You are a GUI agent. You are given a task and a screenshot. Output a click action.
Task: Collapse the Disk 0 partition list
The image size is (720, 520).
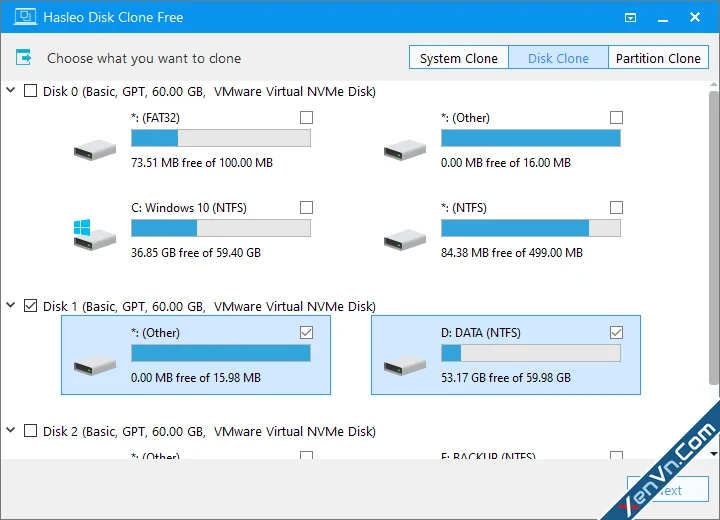pos(11,90)
